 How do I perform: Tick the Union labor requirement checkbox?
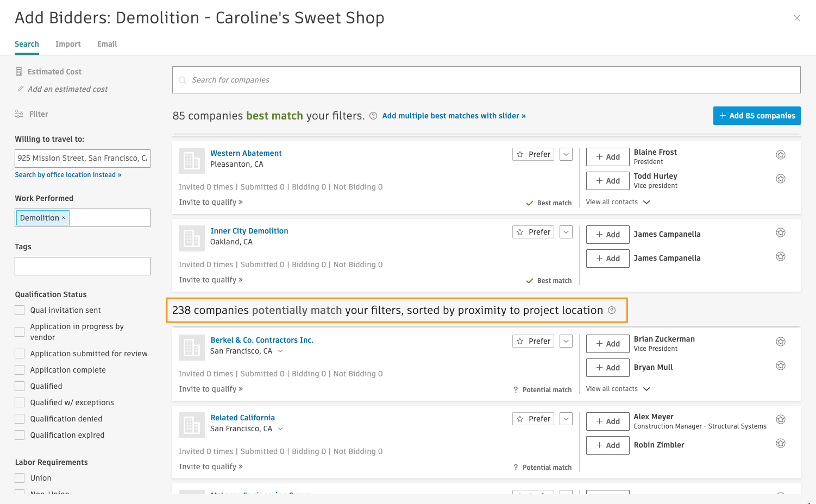[x=20, y=478]
